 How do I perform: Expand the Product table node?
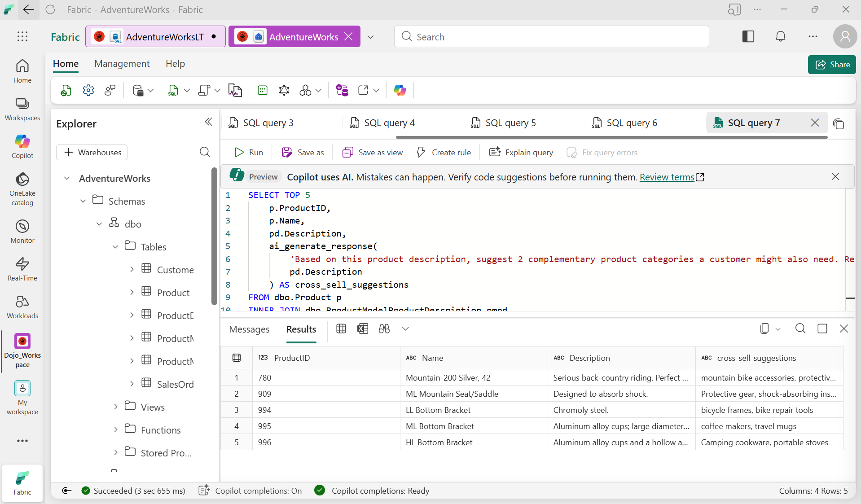coord(132,293)
